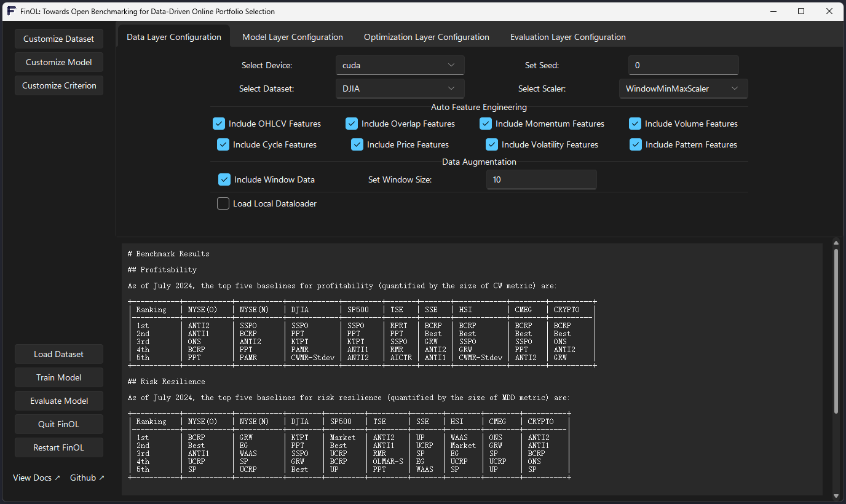Click 'AICTR' in the profitability table
The width and height of the screenshot is (846, 504).
(401, 358)
